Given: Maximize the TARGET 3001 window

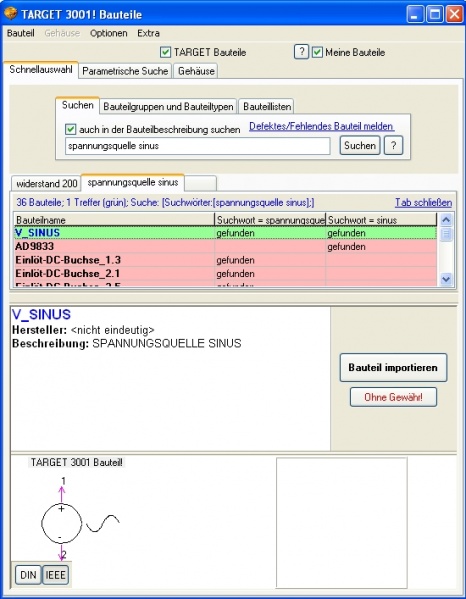Looking at the screenshot, I should point(435,15).
